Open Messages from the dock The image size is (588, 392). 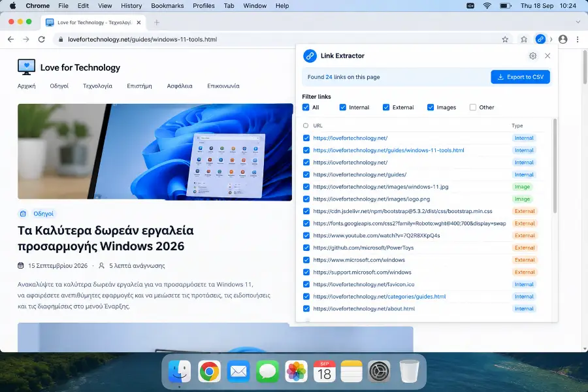click(x=267, y=371)
